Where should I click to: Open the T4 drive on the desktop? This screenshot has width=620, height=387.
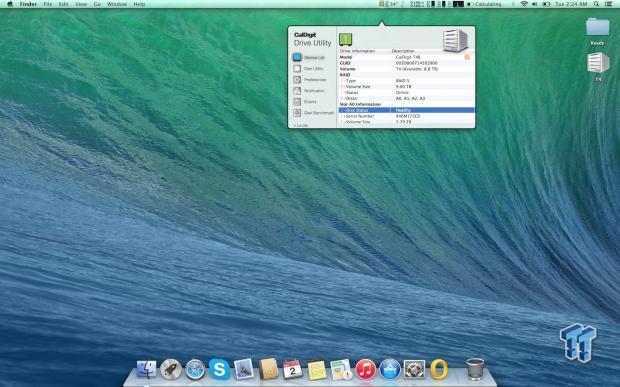598,66
